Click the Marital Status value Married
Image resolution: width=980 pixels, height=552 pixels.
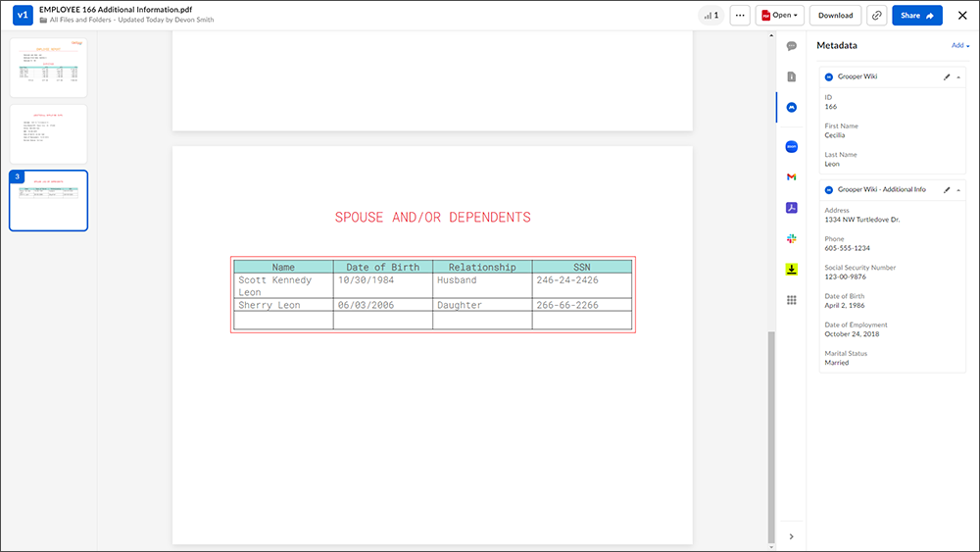click(836, 363)
